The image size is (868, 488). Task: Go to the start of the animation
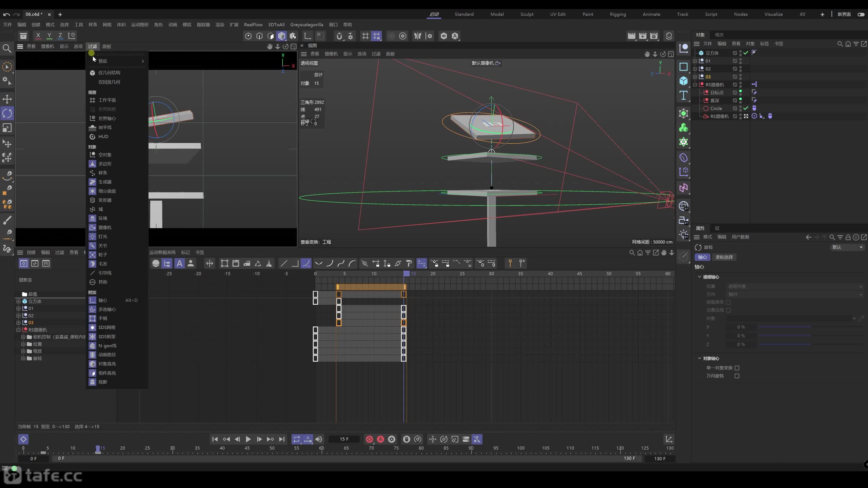tap(215, 439)
